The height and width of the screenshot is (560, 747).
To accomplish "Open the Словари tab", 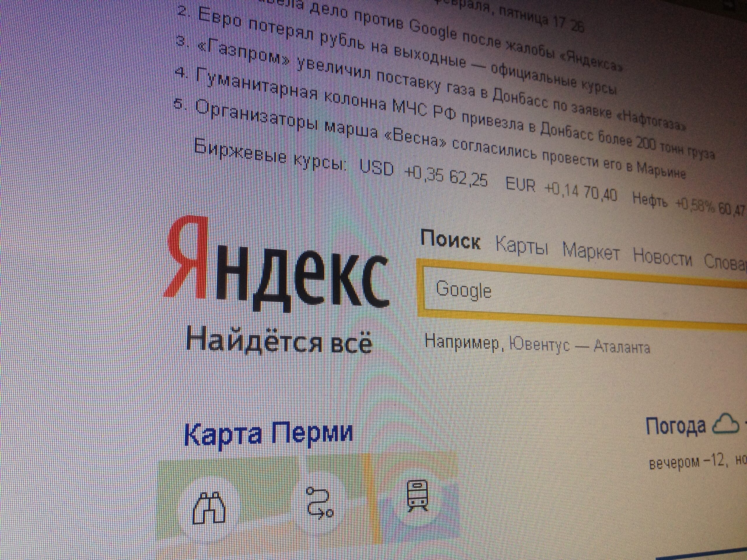I will [x=725, y=262].
